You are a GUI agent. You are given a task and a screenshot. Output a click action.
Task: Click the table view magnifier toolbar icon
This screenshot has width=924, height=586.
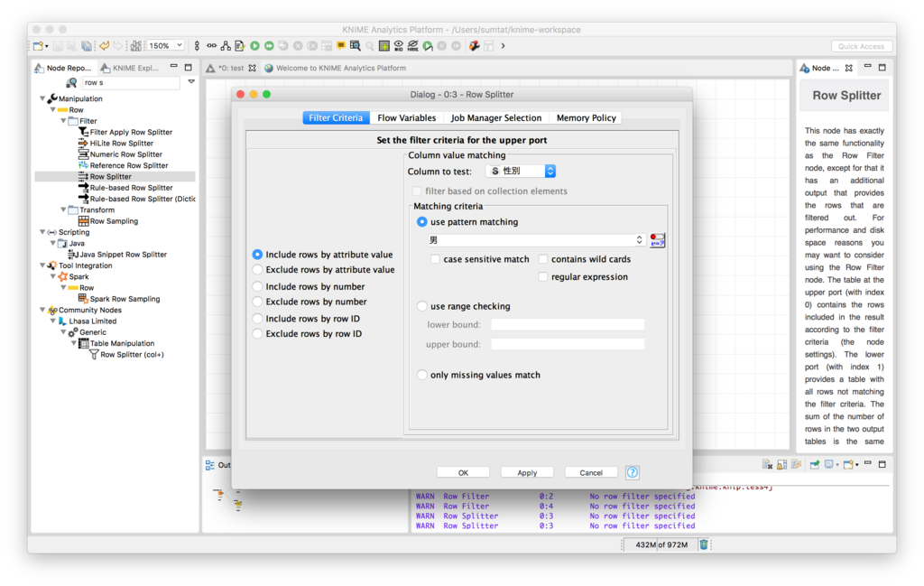pos(355,46)
